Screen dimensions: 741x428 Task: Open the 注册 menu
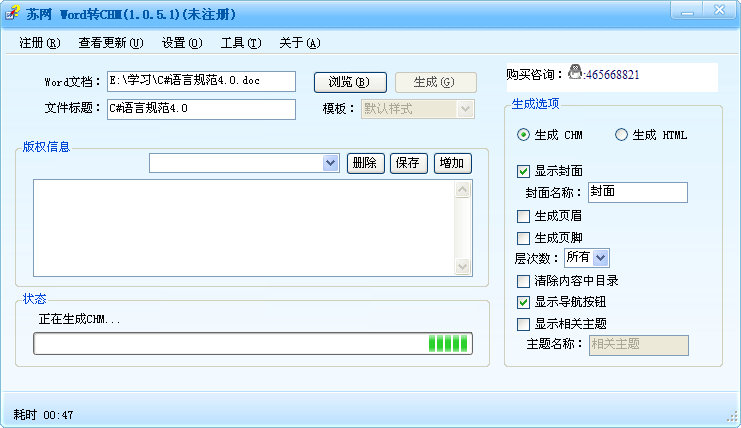point(40,43)
